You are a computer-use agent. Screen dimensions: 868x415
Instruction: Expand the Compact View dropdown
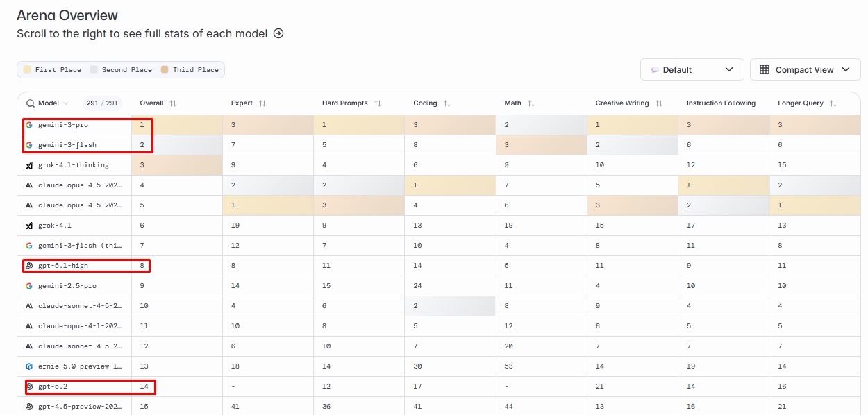pos(806,69)
